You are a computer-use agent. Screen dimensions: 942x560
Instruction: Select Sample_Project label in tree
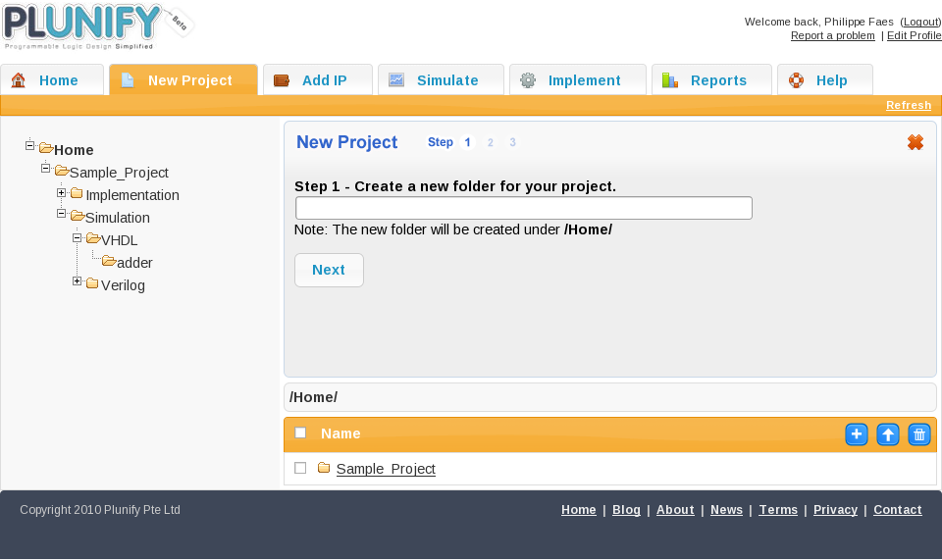119,173
